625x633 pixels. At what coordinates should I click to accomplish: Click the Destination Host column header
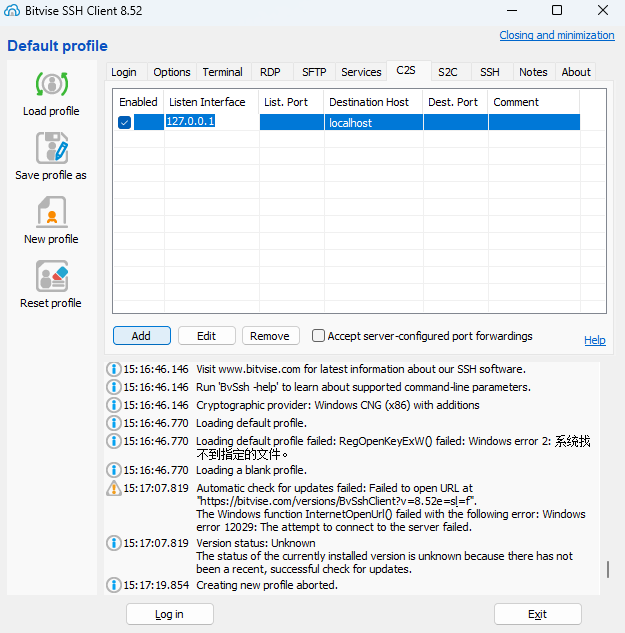(x=373, y=102)
